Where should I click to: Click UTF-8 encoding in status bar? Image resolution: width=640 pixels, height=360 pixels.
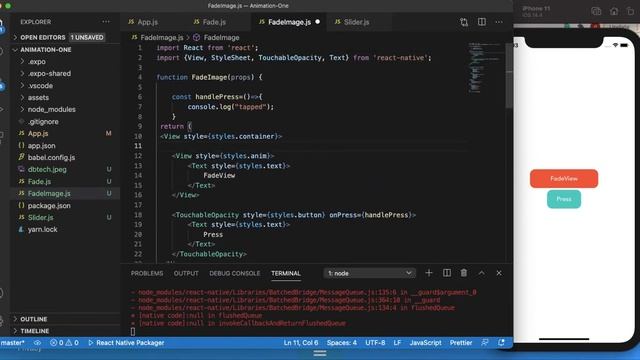click(x=375, y=343)
